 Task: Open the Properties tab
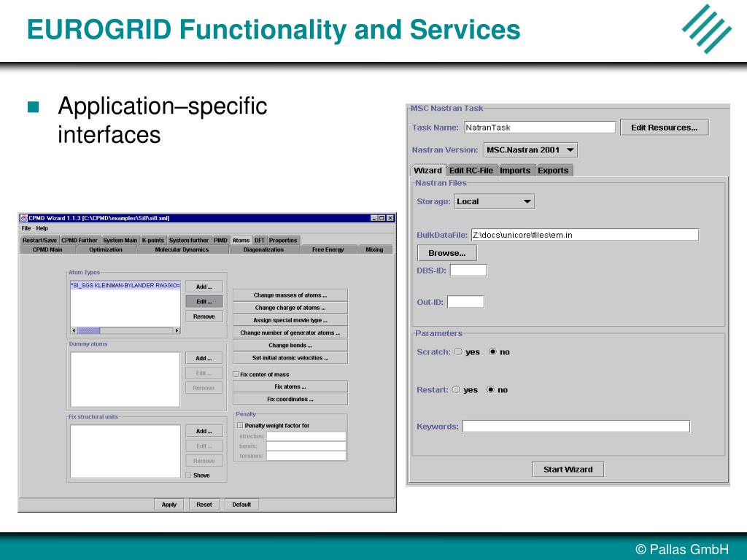click(x=283, y=241)
